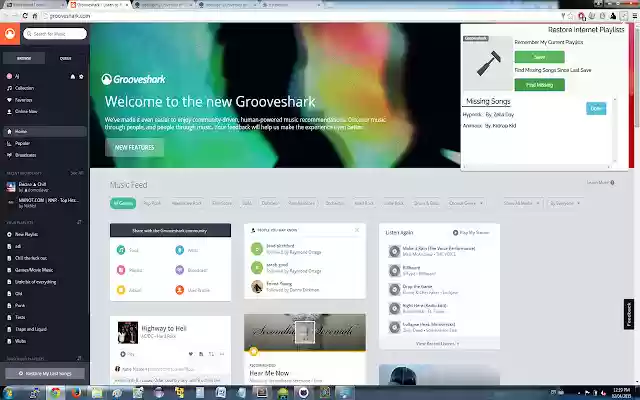Expand the Choose Genre dropdown
640x400 pixels.
click(x=466, y=203)
